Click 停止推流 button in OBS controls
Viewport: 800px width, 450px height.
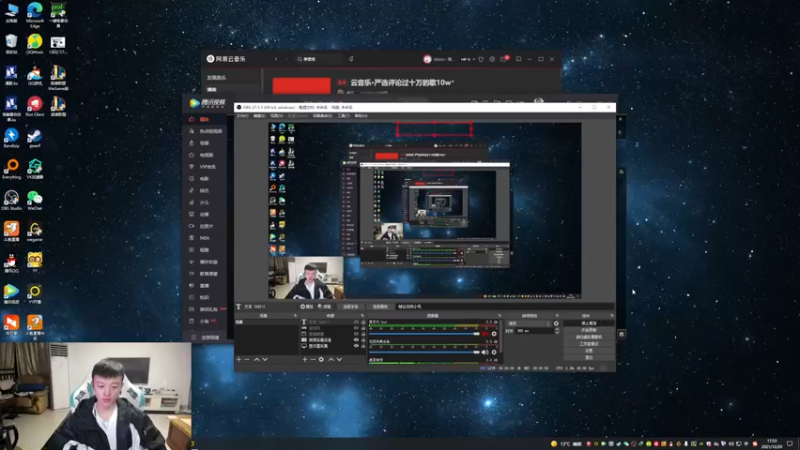click(589, 323)
